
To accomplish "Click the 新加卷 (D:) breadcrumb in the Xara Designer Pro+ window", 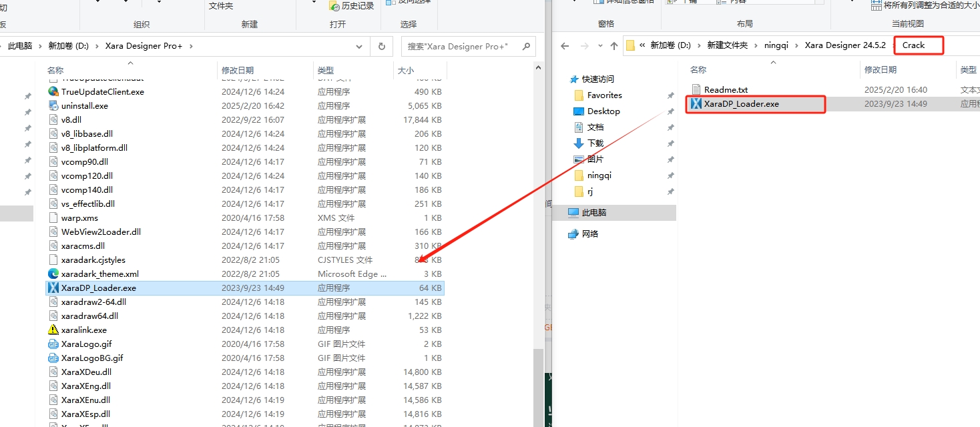I will 68,46.
